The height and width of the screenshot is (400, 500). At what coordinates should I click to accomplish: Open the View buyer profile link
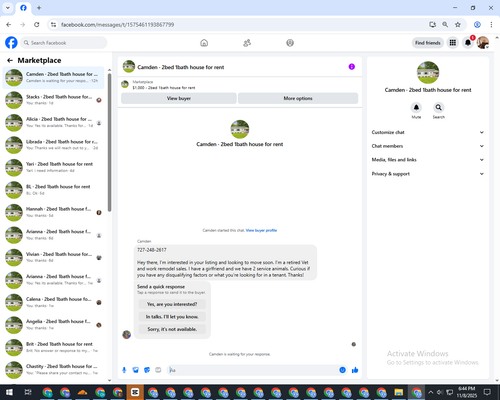click(261, 230)
